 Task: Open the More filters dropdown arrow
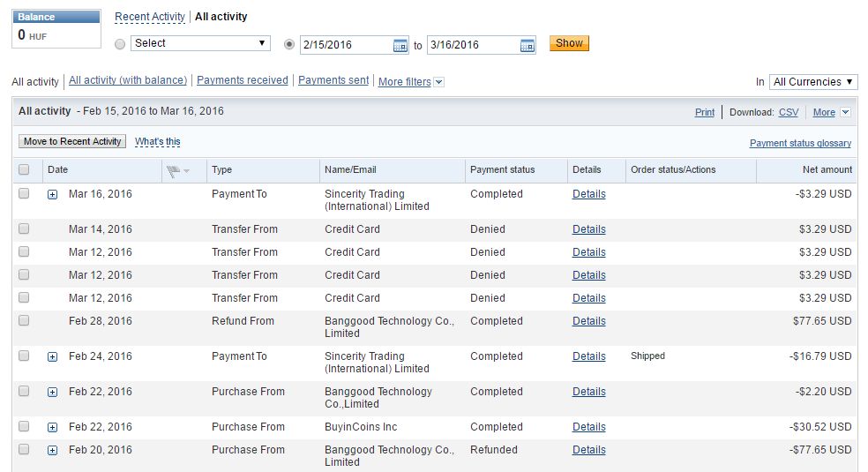pyautogui.click(x=439, y=82)
